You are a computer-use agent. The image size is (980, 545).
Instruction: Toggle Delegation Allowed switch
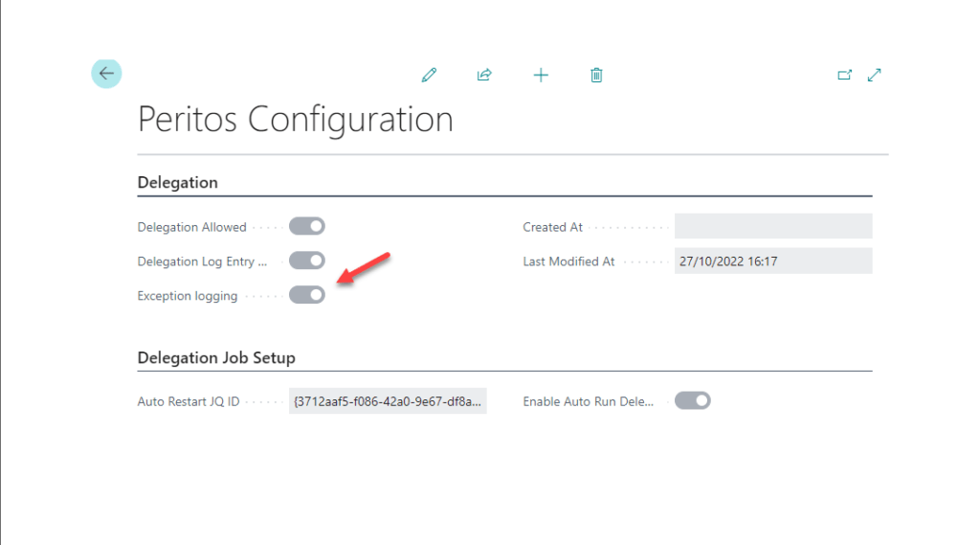point(307,226)
